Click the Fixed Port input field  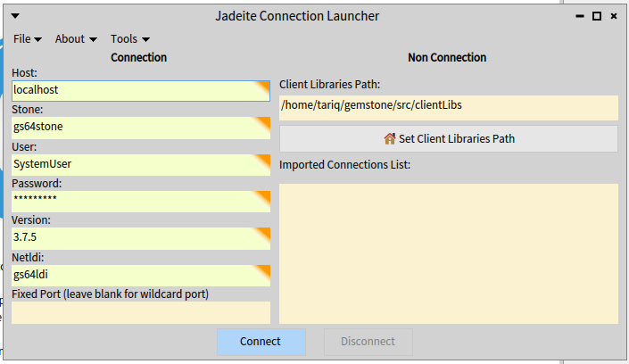click(x=140, y=312)
